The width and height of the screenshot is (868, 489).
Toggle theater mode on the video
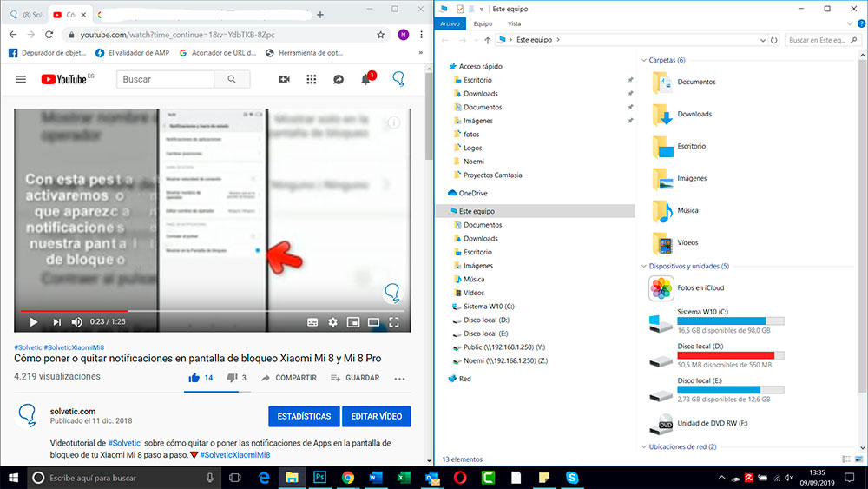[373, 321]
